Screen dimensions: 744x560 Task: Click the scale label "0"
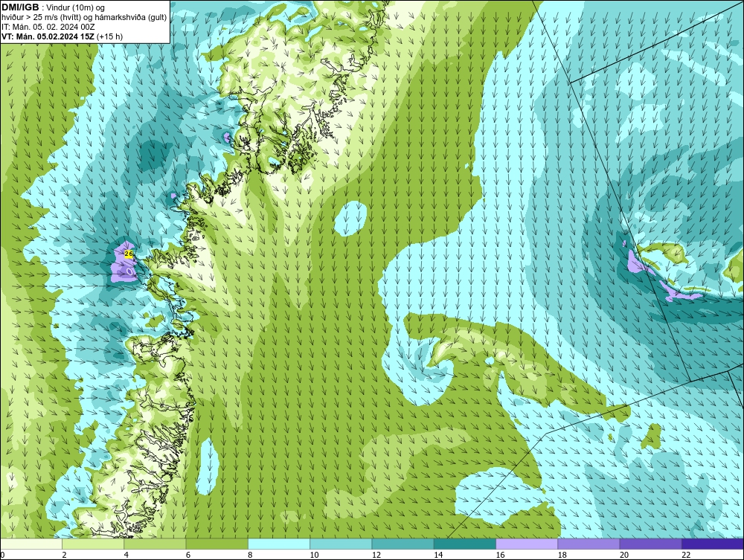pyautogui.click(x=2, y=555)
